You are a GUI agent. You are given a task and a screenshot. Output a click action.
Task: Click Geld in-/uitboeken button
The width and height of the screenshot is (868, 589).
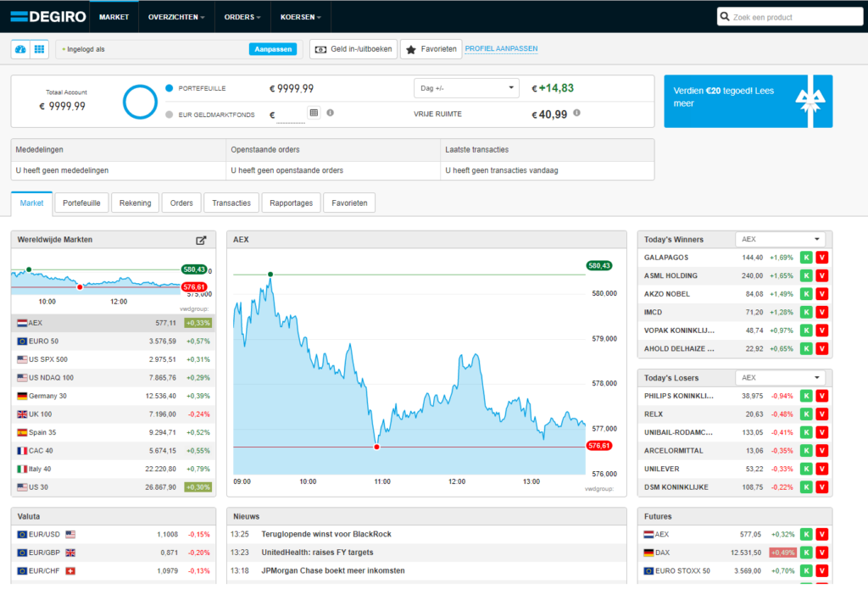pyautogui.click(x=353, y=49)
